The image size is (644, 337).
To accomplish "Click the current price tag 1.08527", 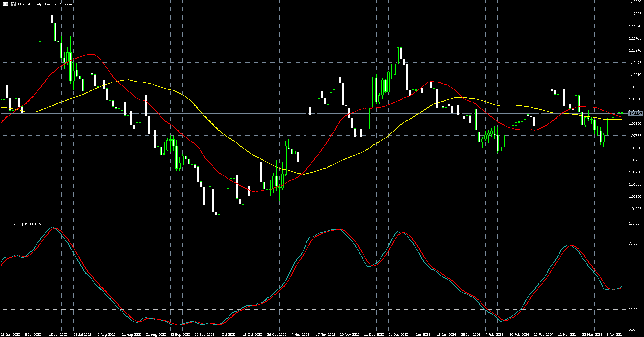I will [x=635, y=114].
